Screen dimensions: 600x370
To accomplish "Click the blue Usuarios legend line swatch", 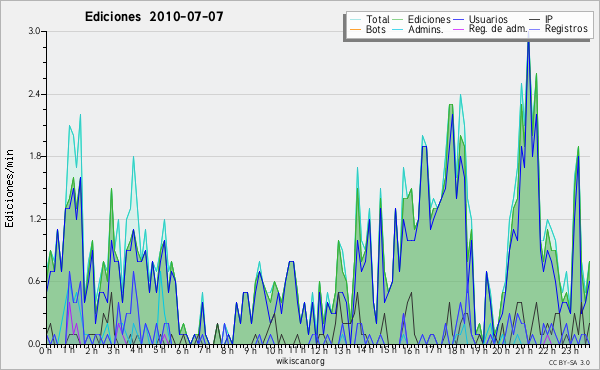I will click(x=458, y=20).
